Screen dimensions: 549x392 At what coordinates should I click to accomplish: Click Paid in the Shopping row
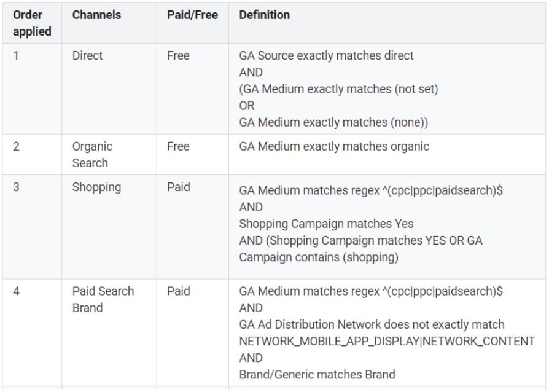coord(179,187)
